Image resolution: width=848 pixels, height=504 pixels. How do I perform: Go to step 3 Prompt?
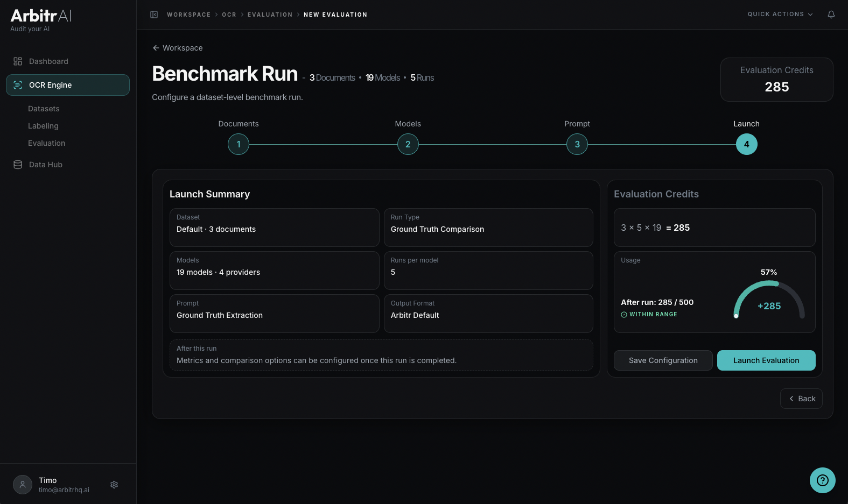click(577, 144)
